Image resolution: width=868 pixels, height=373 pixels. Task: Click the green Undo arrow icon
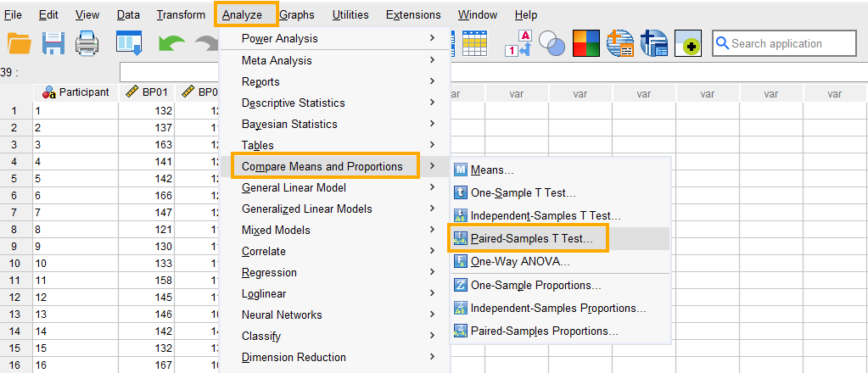[x=171, y=43]
